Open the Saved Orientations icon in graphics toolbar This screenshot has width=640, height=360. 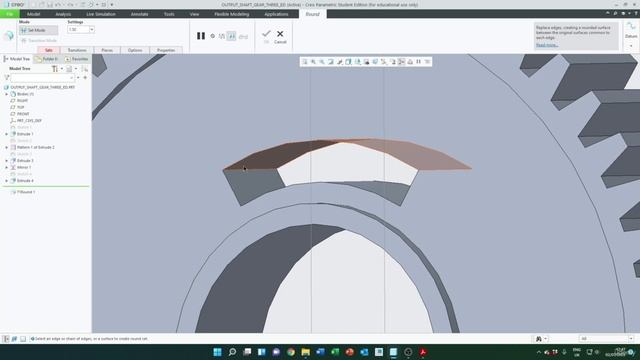pos(358,62)
